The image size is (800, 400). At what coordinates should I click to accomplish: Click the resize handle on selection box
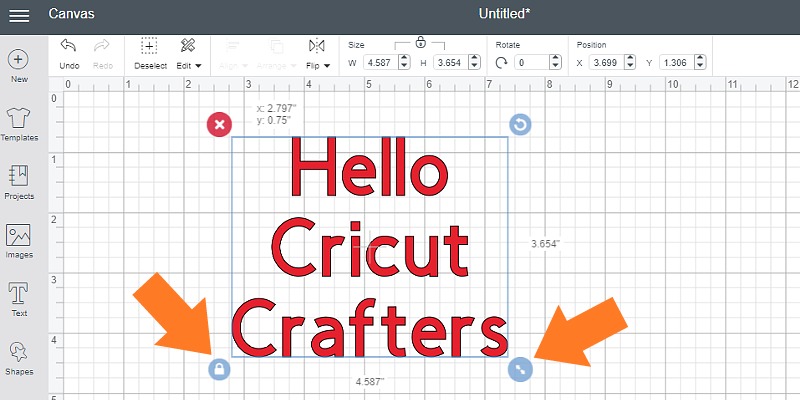click(x=520, y=369)
